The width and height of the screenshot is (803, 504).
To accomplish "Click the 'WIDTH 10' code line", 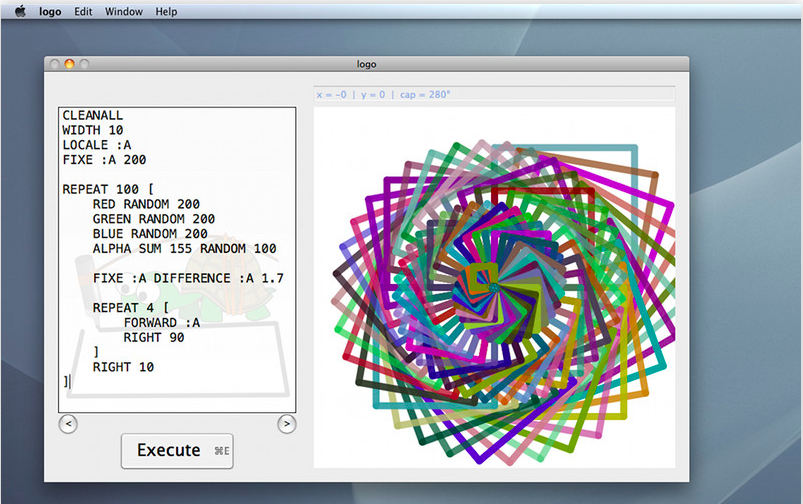I will click(93, 130).
